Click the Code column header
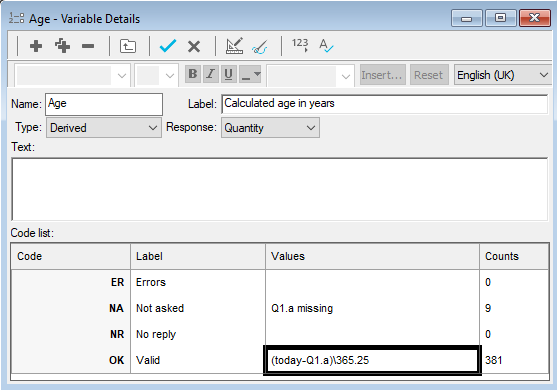557x390 pixels. 71,256
